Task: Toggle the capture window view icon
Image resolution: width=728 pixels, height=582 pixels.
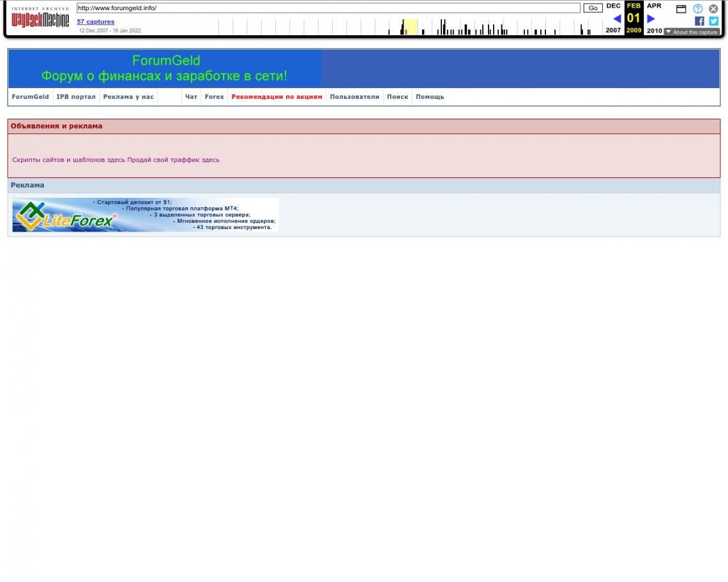Action: coord(681,9)
